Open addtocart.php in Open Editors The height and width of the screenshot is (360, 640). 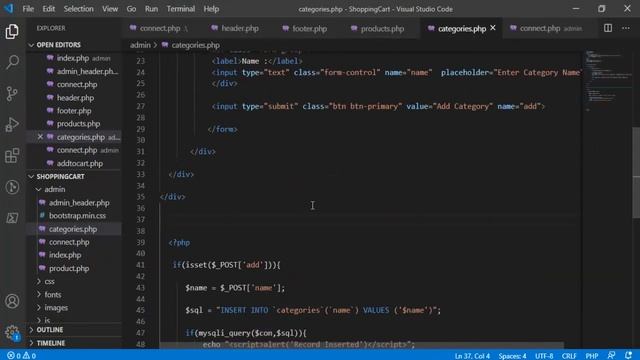75,163
